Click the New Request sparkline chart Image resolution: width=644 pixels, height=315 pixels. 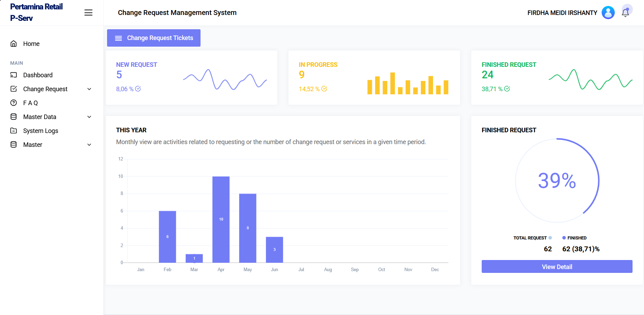click(225, 80)
